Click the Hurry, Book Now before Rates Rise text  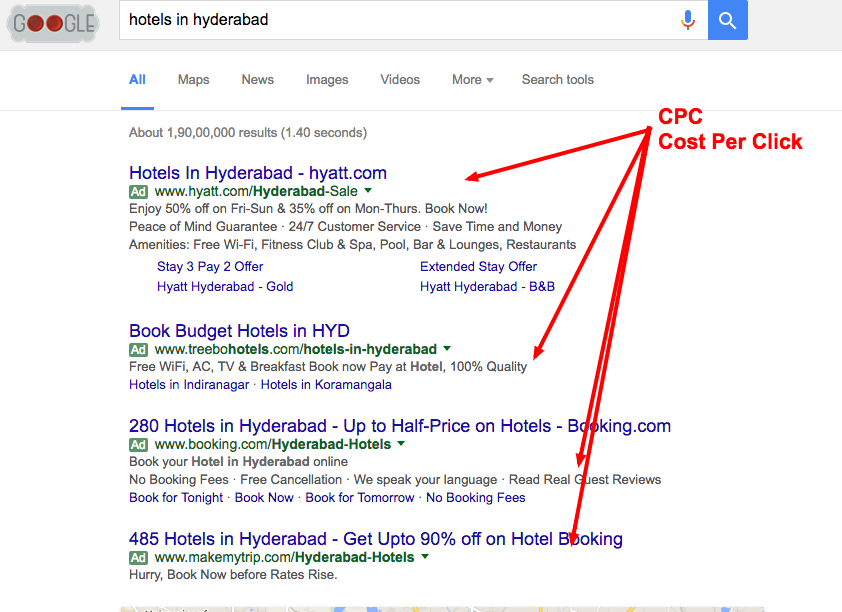point(233,575)
